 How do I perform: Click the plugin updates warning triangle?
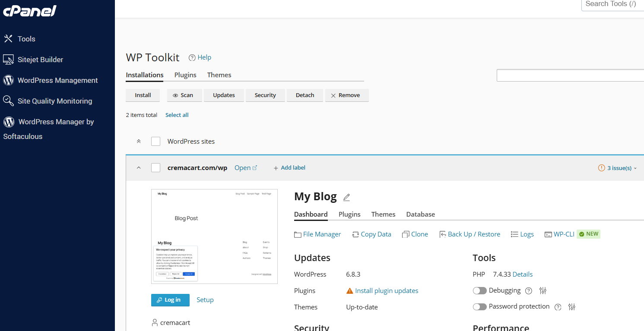[350, 291]
